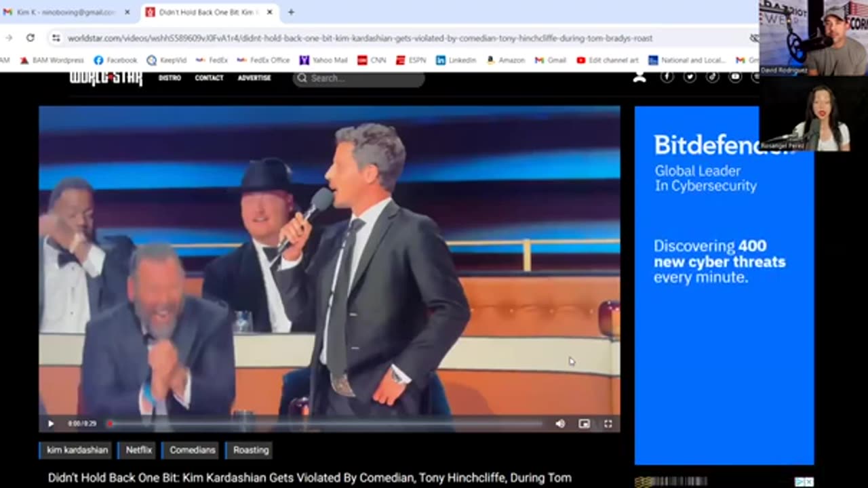This screenshot has height=488, width=868.
Task: Open the National and Local bookmark
Action: 686,60
